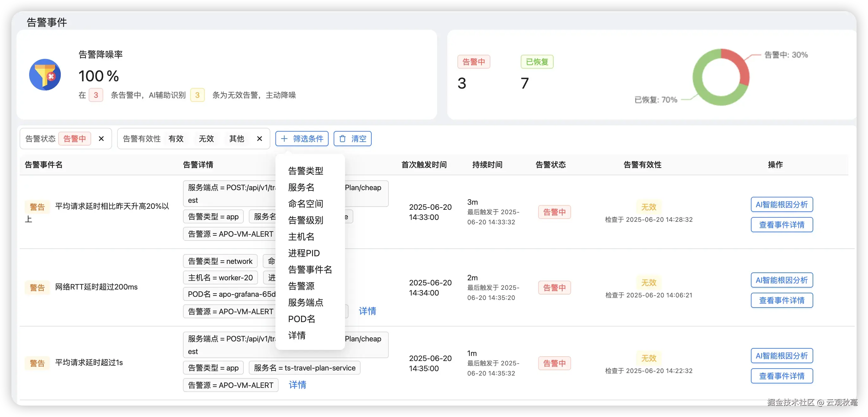
Task: Select 服务名 from the filter dropdown
Action: click(x=301, y=187)
